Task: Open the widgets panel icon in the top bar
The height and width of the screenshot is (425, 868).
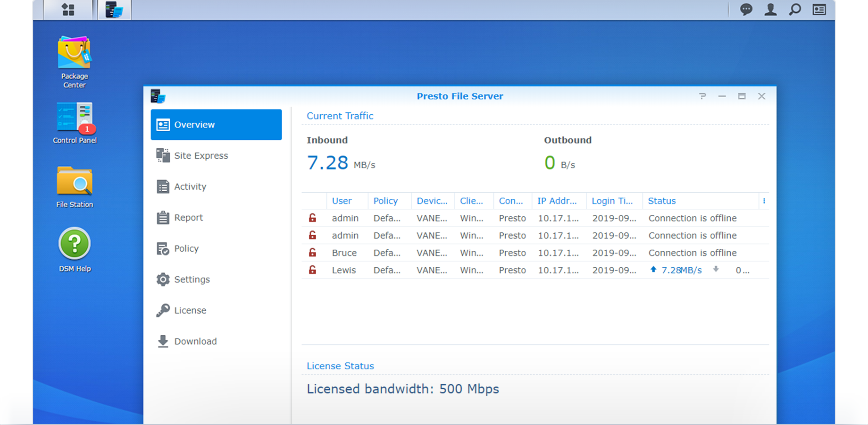Action: coord(819,9)
